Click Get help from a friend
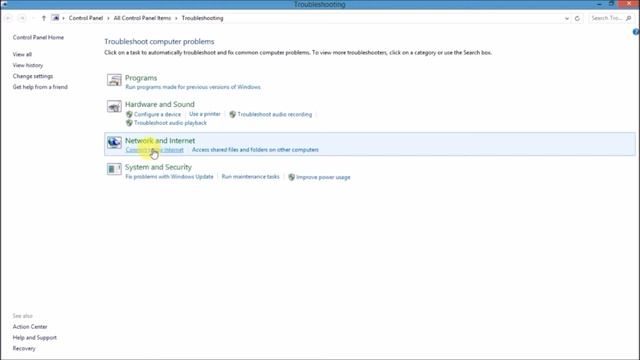This screenshot has height=360, width=640. point(40,87)
